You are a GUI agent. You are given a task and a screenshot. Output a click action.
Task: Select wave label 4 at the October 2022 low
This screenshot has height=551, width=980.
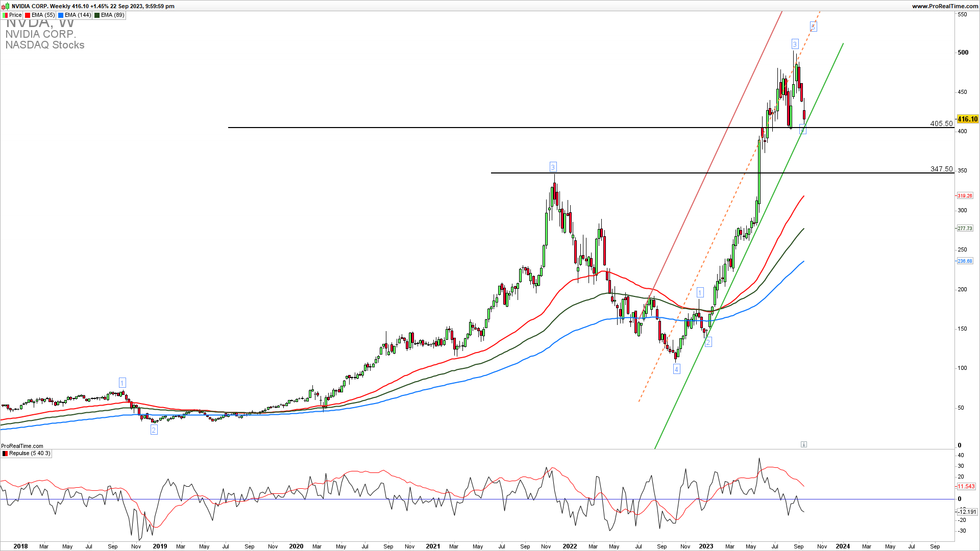pyautogui.click(x=676, y=369)
